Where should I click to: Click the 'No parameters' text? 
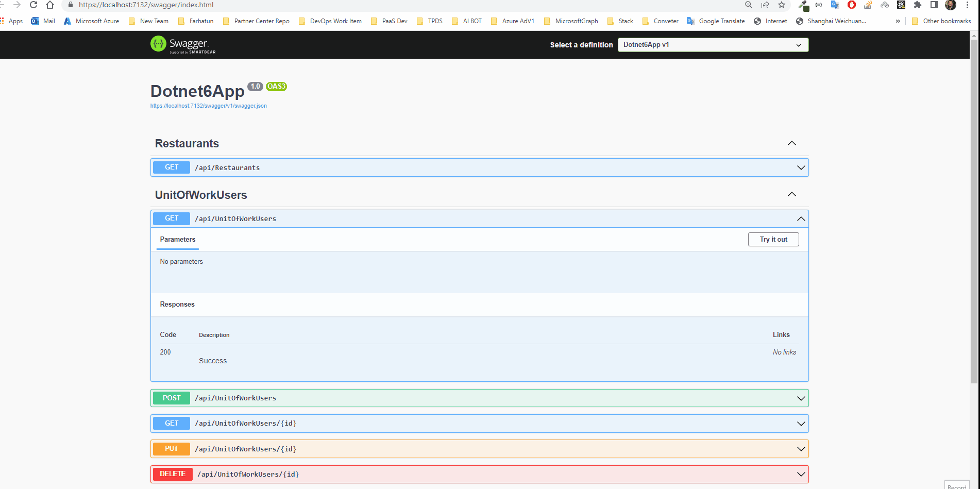tap(181, 262)
